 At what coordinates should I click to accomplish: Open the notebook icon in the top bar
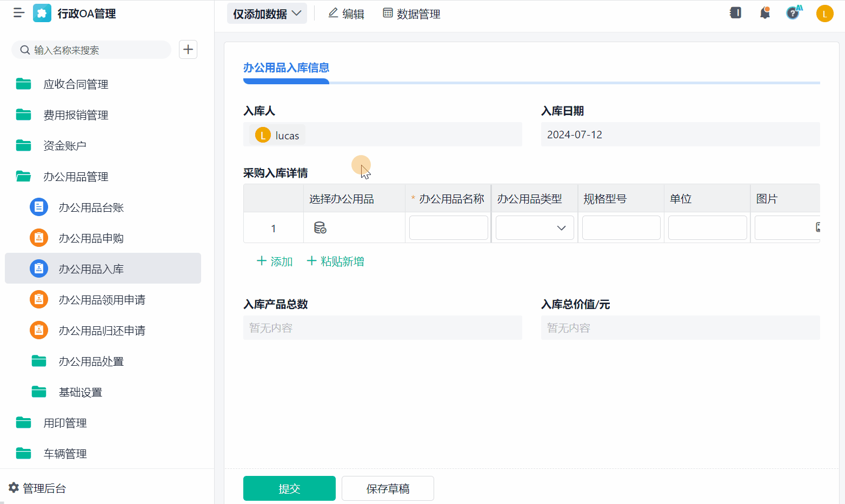point(735,13)
